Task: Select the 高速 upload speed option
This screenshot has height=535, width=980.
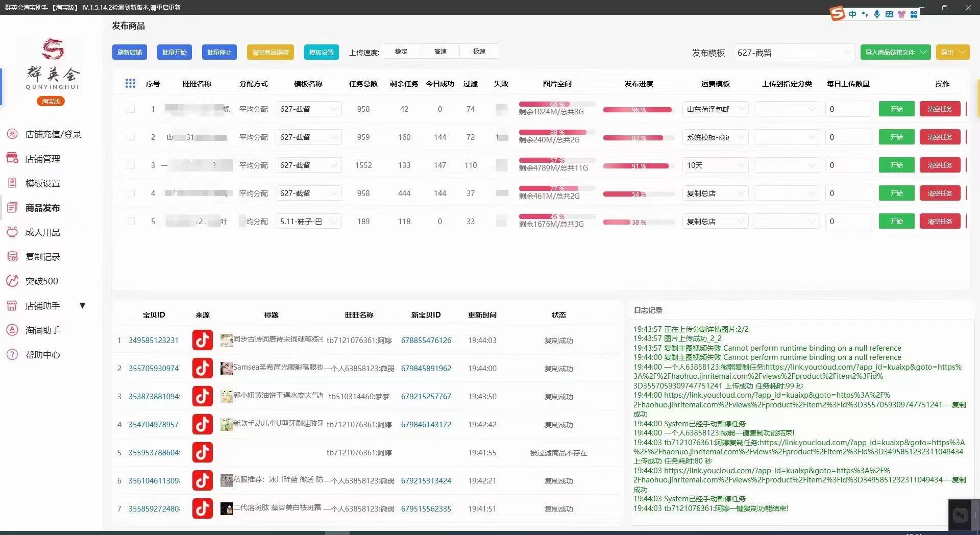Action: pos(440,52)
